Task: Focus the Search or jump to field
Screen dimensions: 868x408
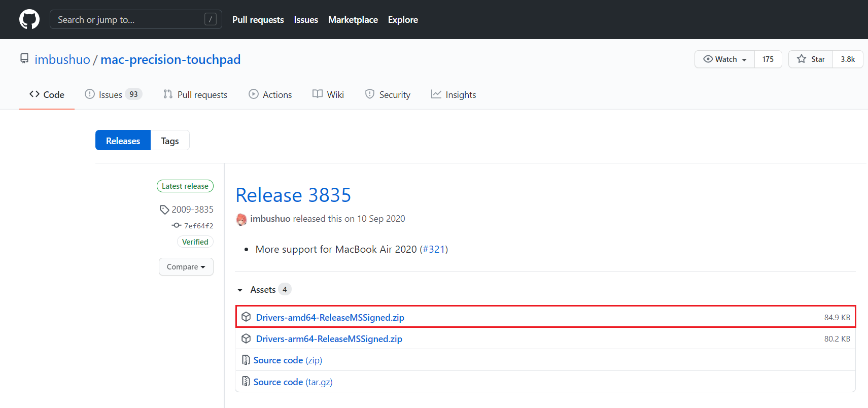Action: [136, 19]
